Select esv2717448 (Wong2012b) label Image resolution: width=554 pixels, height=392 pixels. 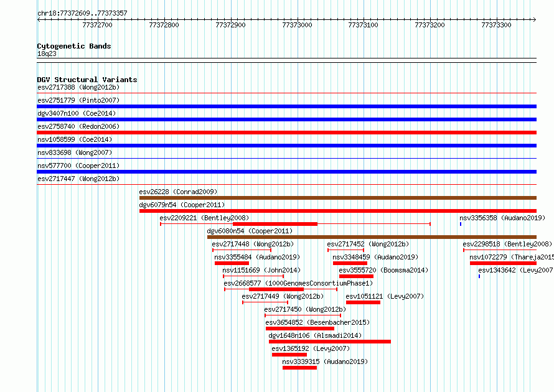click(x=253, y=244)
